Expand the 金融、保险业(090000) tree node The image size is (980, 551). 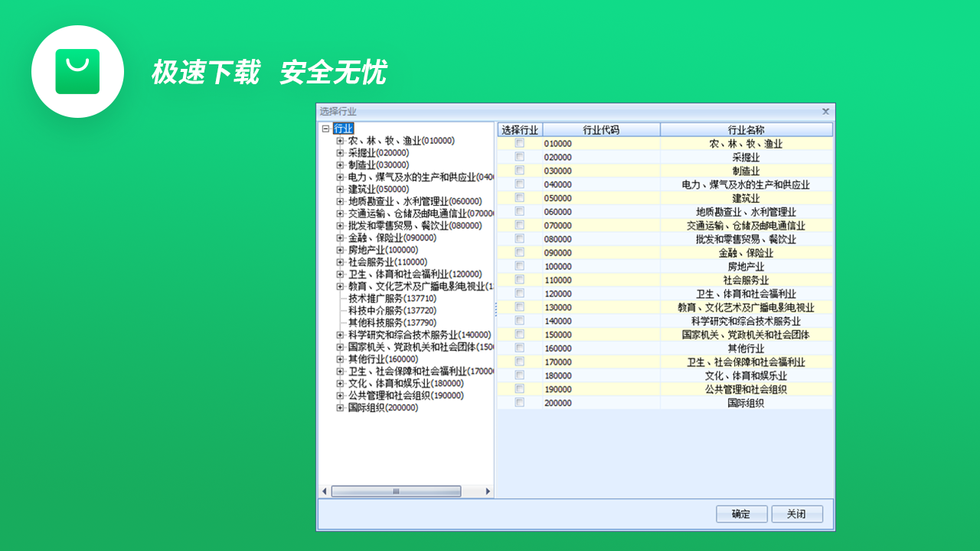339,238
